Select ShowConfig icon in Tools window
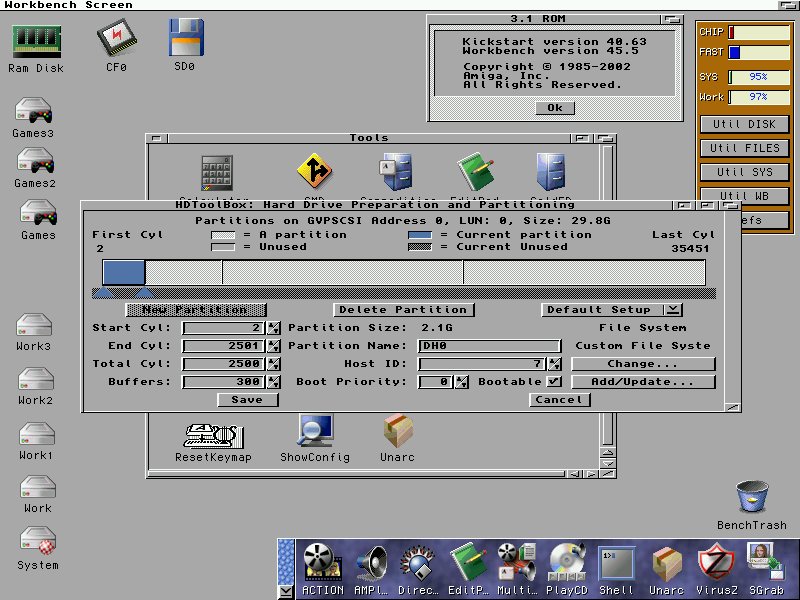800x600 pixels. click(x=316, y=431)
